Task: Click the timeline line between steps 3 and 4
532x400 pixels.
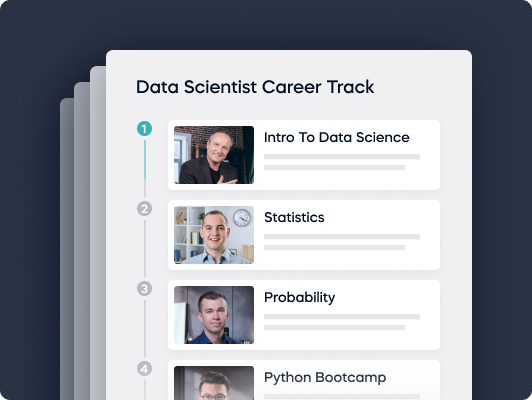Action: (145, 328)
